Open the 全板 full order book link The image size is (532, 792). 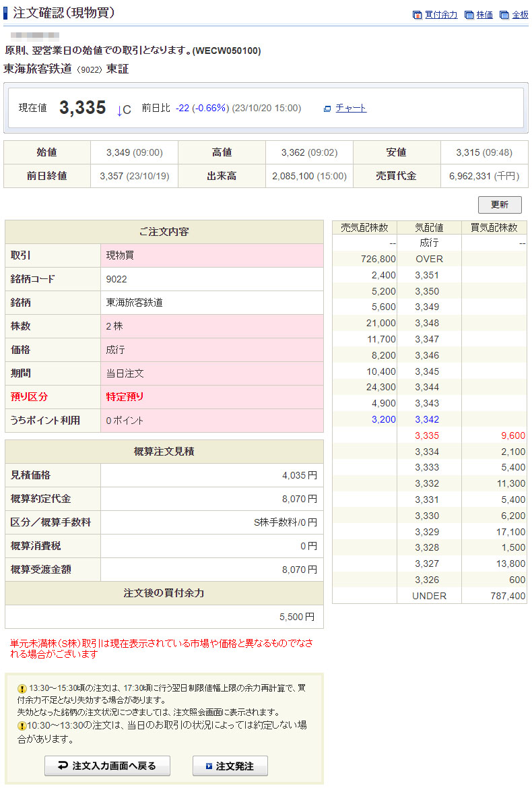pyautogui.click(x=520, y=15)
